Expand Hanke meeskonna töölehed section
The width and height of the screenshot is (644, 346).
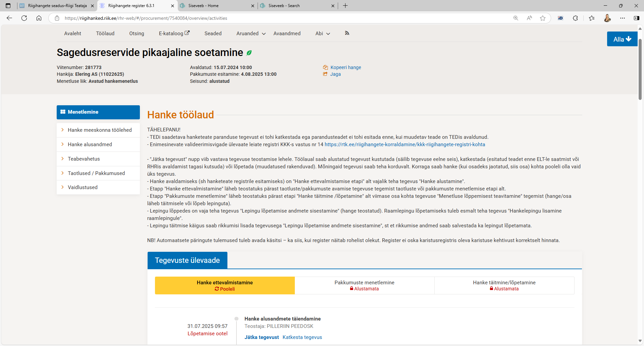pos(98,130)
